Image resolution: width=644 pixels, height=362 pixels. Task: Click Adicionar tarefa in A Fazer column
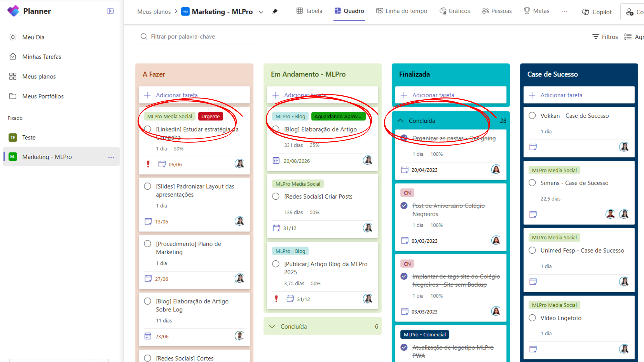[x=177, y=95]
